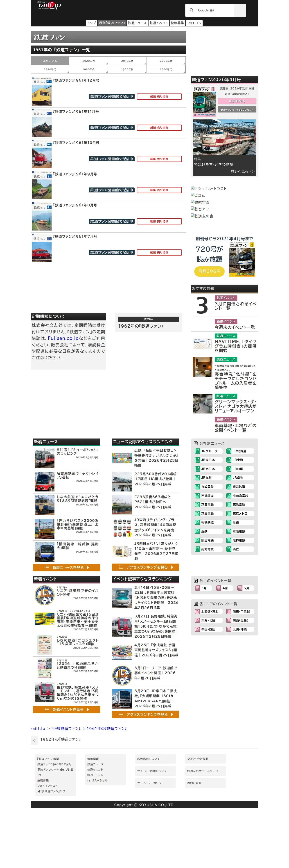
Task: Click the 阪急電鉄 news icon
Action: pos(197,541)
